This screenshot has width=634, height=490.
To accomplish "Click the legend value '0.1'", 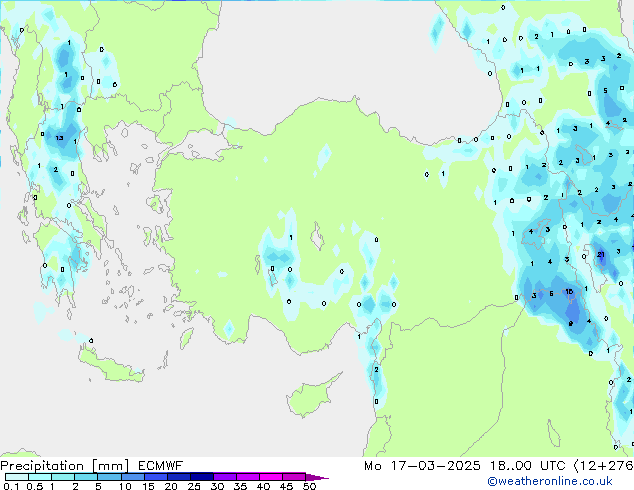I will (x=11, y=486).
